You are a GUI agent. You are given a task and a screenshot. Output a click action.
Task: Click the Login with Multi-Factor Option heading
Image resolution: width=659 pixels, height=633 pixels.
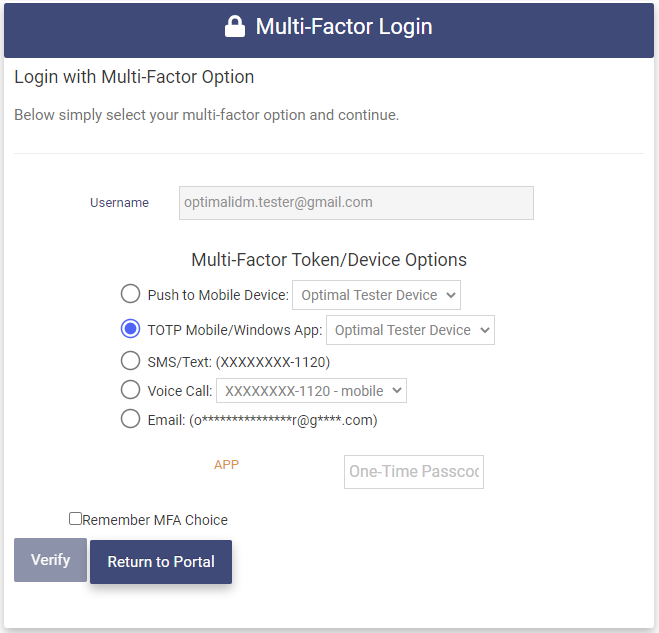(x=134, y=77)
